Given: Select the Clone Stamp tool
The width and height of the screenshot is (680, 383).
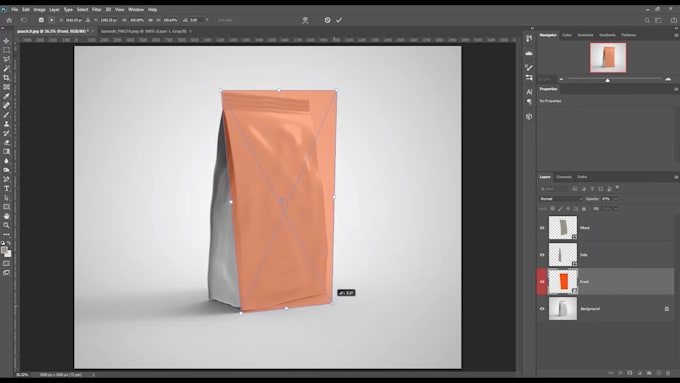Looking at the screenshot, I should 6,124.
